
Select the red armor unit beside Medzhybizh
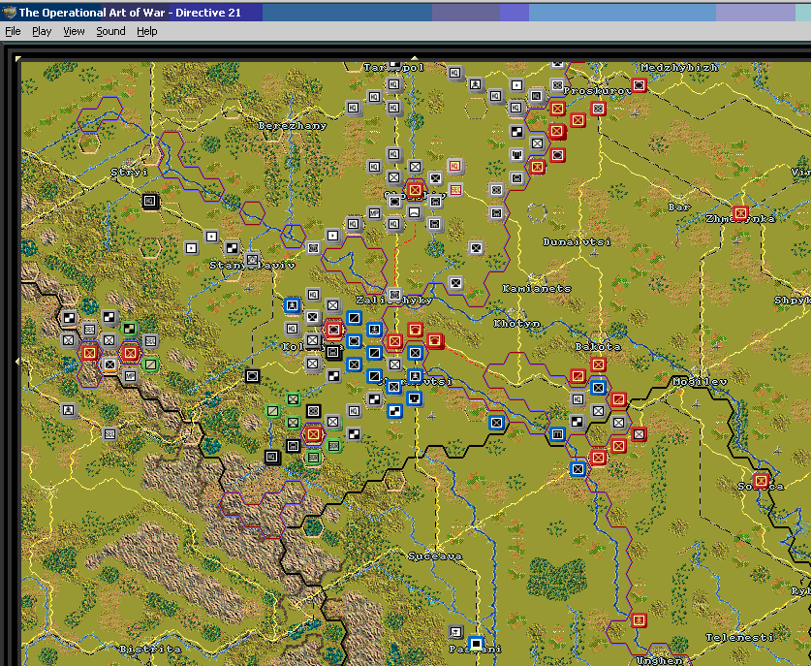point(639,85)
